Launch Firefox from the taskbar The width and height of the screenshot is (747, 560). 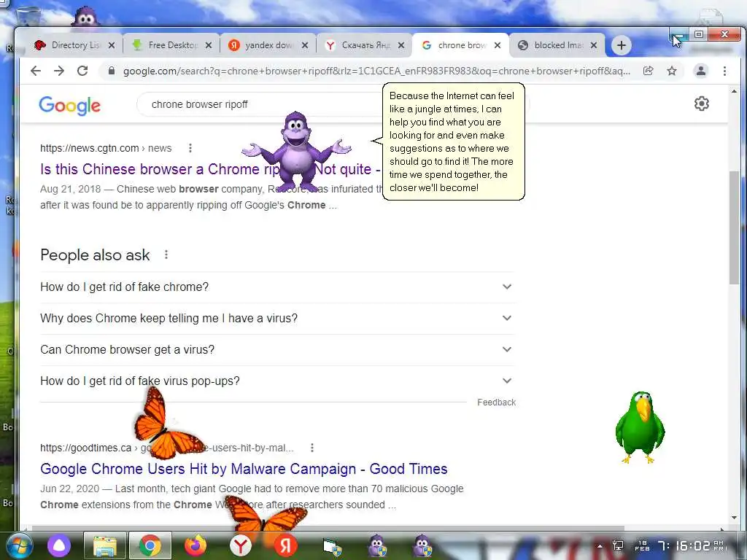pyautogui.click(x=196, y=545)
